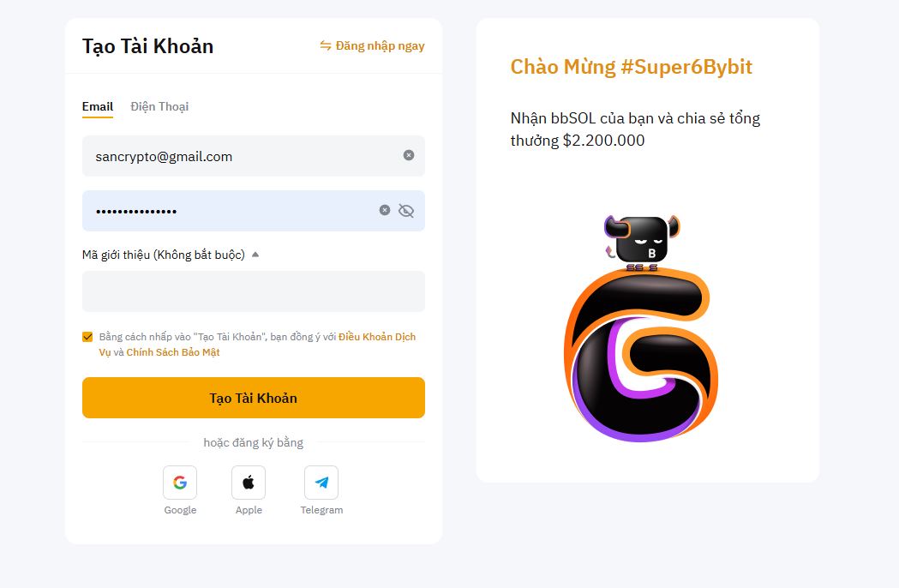
Task: Click the Bybit bull mascot illustration
Action: point(642,242)
